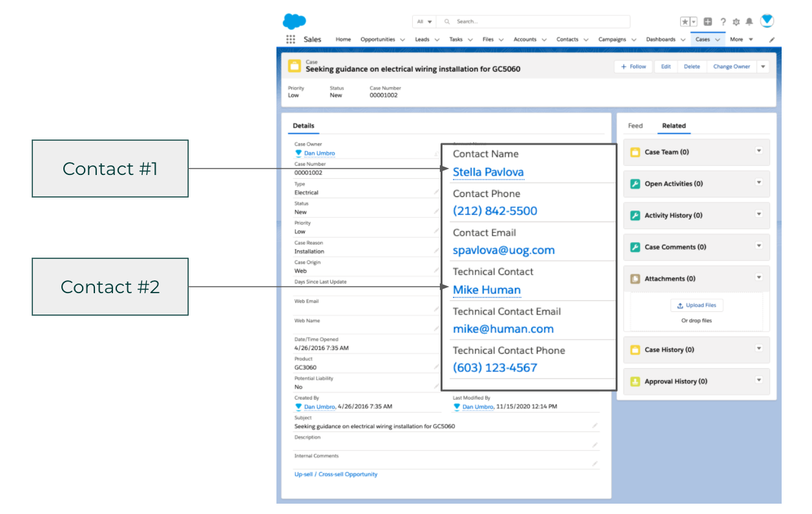The width and height of the screenshot is (812, 514).
Task: Open the Notifications bell icon
Action: pos(749,21)
